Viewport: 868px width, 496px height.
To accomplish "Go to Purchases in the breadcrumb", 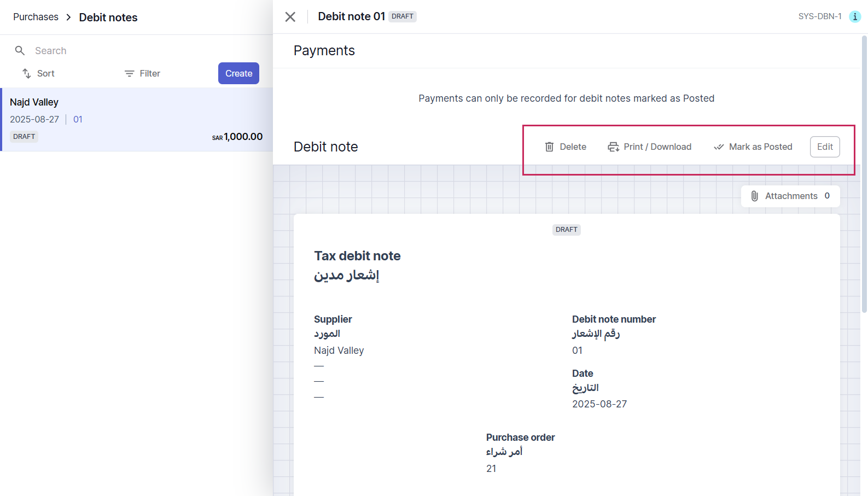I will (x=36, y=17).
